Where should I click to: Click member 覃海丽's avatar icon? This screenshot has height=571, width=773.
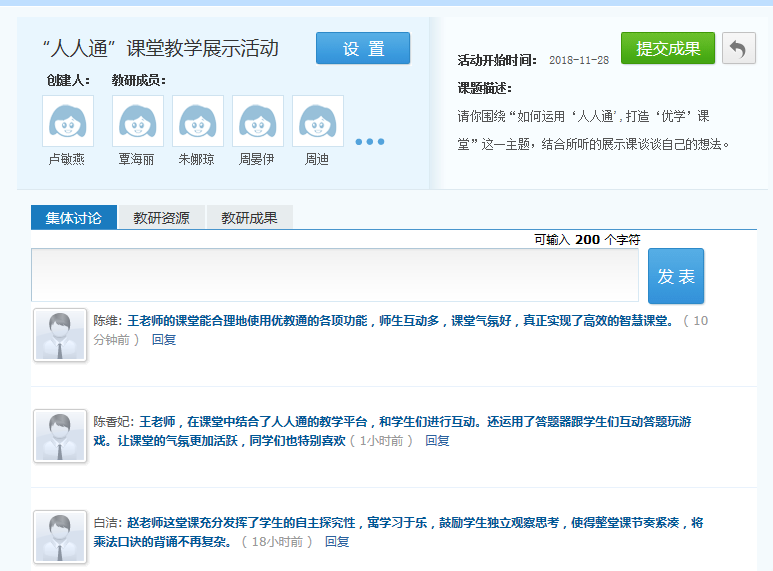click(x=137, y=121)
